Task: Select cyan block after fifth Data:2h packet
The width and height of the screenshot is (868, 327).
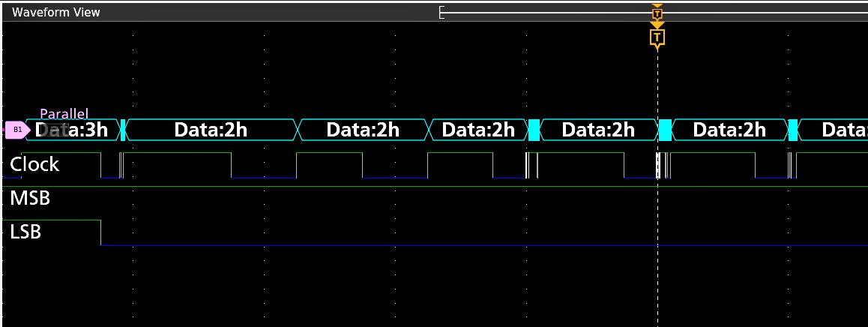Action: point(793,130)
